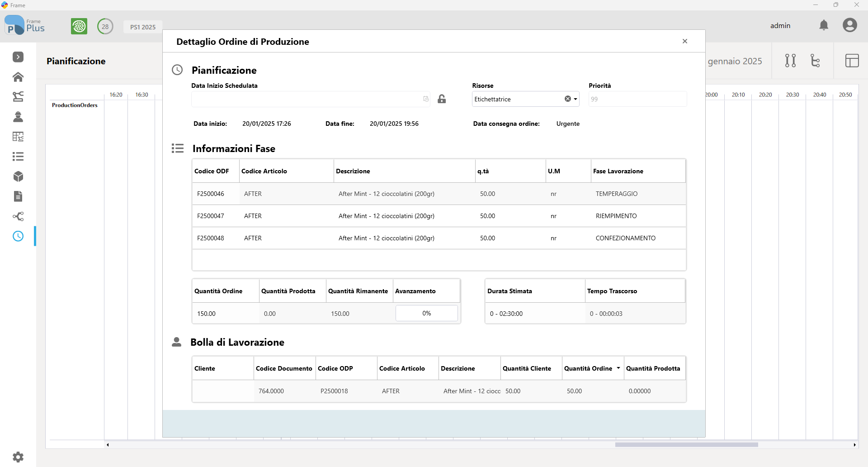Expand the sidebar with arrow icon
Viewport: 868px width, 467px height.
[18, 57]
